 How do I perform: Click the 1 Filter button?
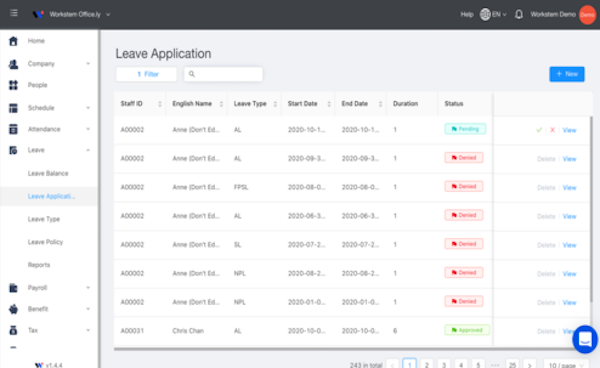[147, 74]
